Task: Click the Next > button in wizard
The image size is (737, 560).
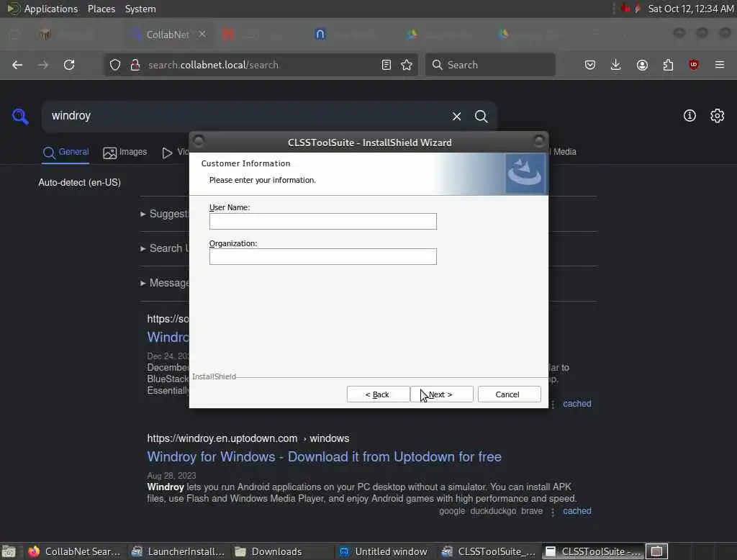Action: coord(441,394)
